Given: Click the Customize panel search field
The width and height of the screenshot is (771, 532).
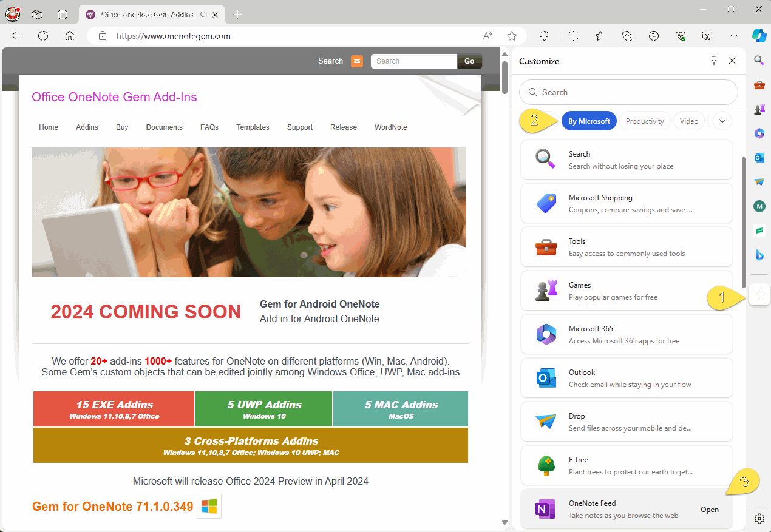Looking at the screenshot, I should click(628, 92).
